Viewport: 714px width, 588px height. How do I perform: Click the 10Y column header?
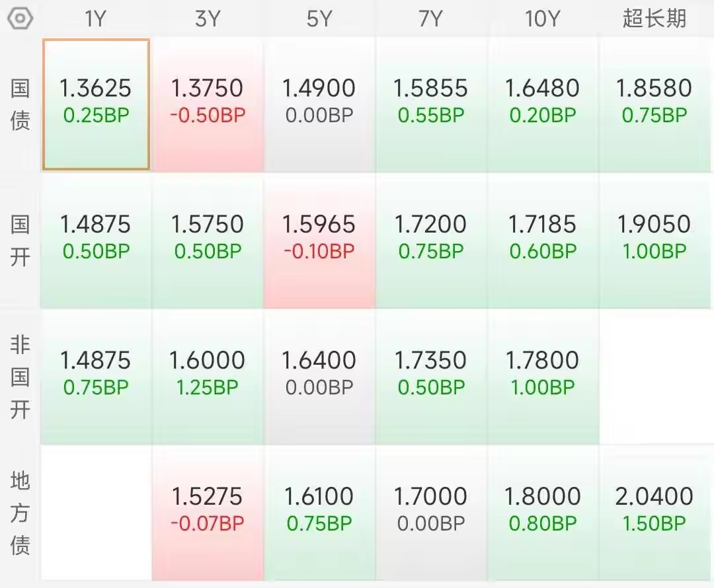542,19
